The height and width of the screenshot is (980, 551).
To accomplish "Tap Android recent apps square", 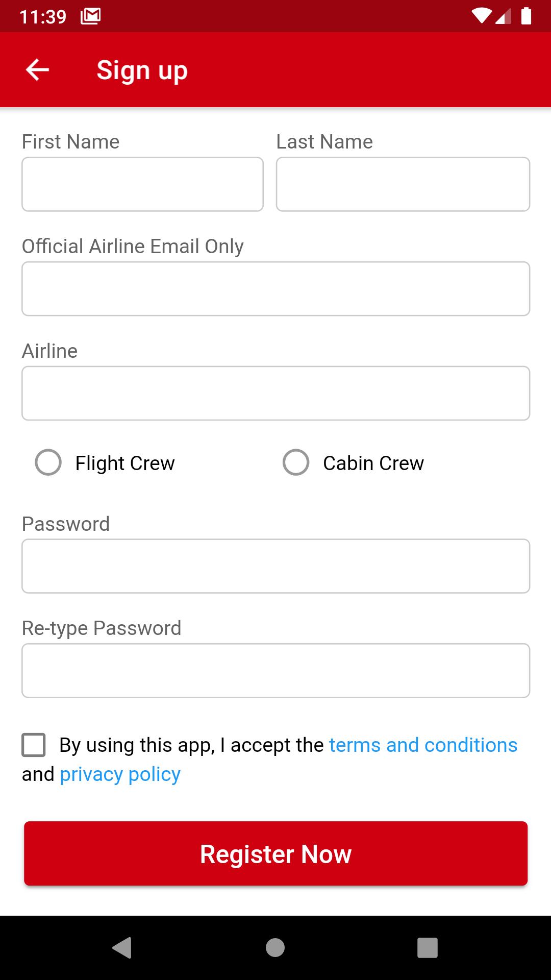I will pyautogui.click(x=428, y=948).
